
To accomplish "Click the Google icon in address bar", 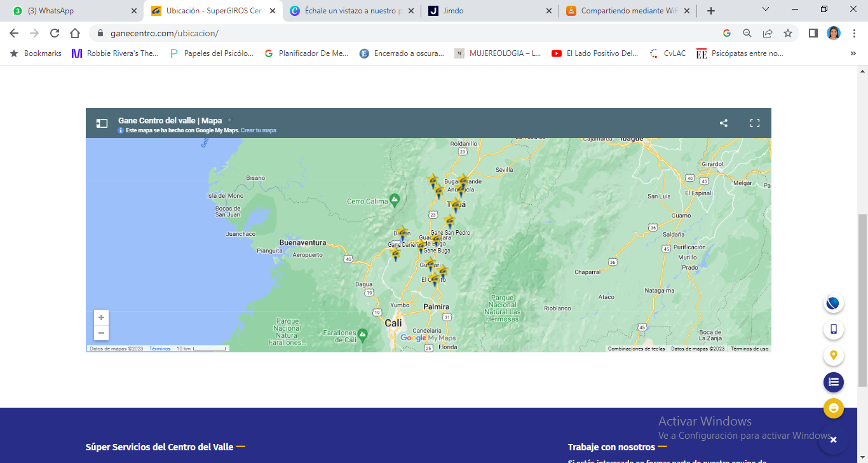I will [x=727, y=33].
